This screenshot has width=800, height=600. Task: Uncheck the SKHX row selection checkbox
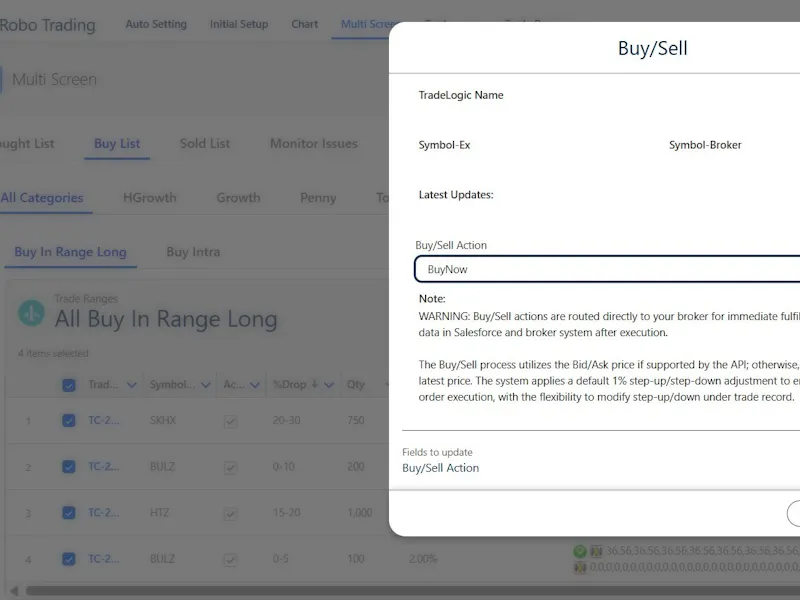tap(68, 420)
